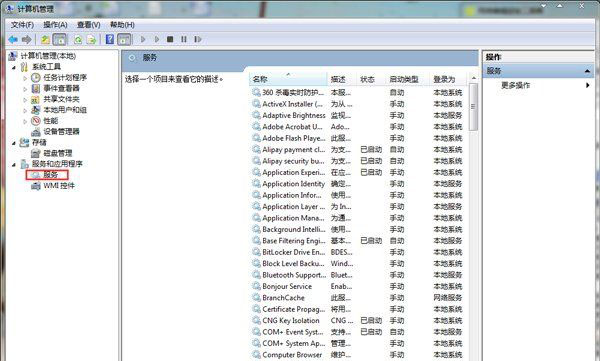The width and height of the screenshot is (600, 361).
Task: Sort by the 登录为 column header
Action: [x=448, y=79]
